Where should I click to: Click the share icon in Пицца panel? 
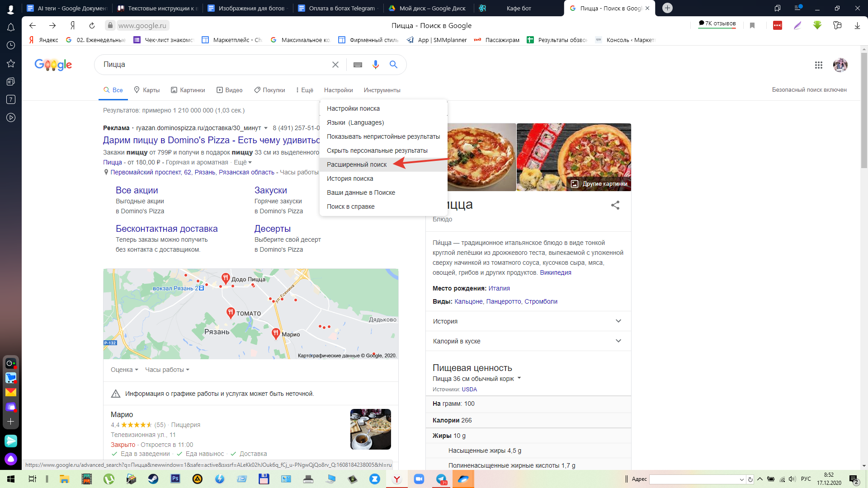pyautogui.click(x=615, y=205)
